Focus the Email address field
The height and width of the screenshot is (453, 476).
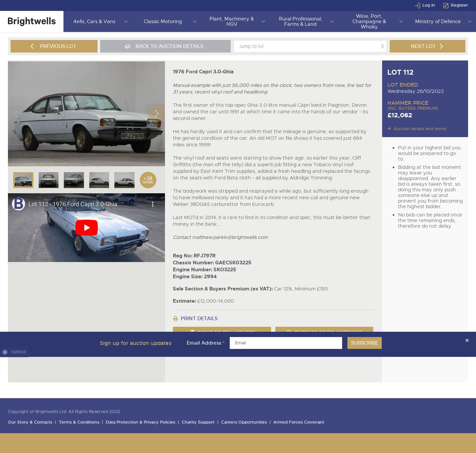click(x=286, y=343)
